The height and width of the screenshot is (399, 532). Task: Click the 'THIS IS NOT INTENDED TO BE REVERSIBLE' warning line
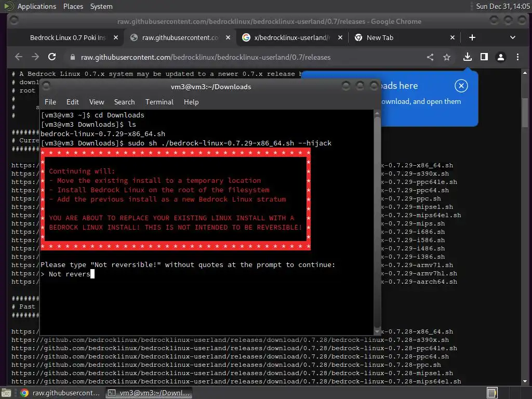(175, 228)
